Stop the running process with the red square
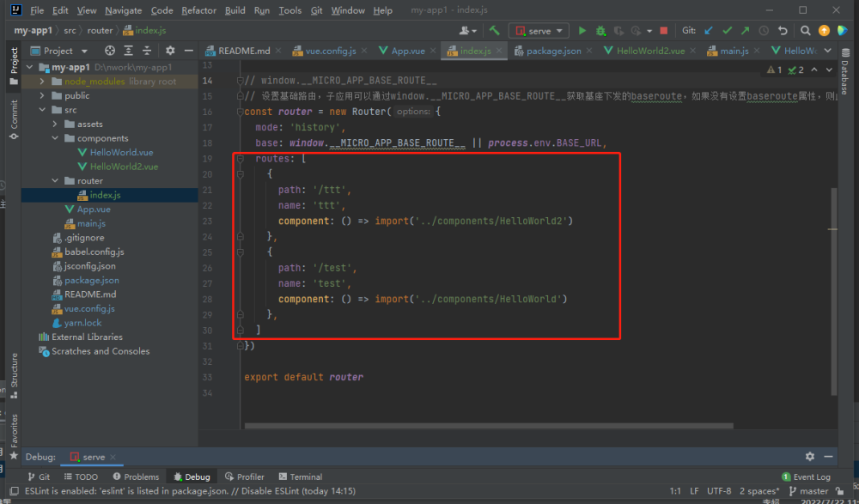This screenshot has height=504, width=859. (x=663, y=31)
